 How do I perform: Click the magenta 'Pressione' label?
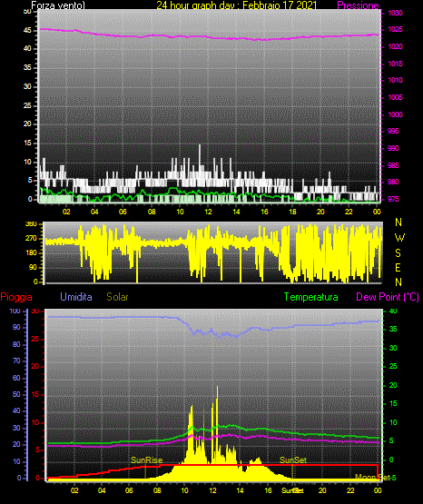(358, 5)
